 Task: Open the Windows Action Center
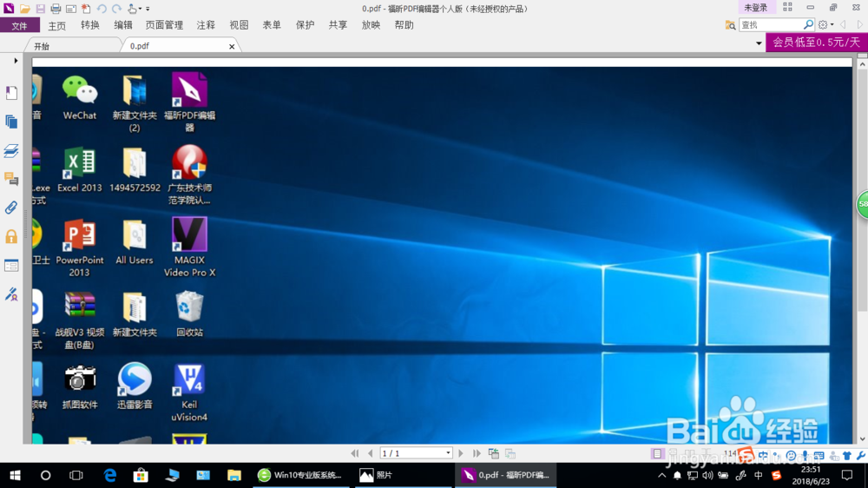(847, 475)
